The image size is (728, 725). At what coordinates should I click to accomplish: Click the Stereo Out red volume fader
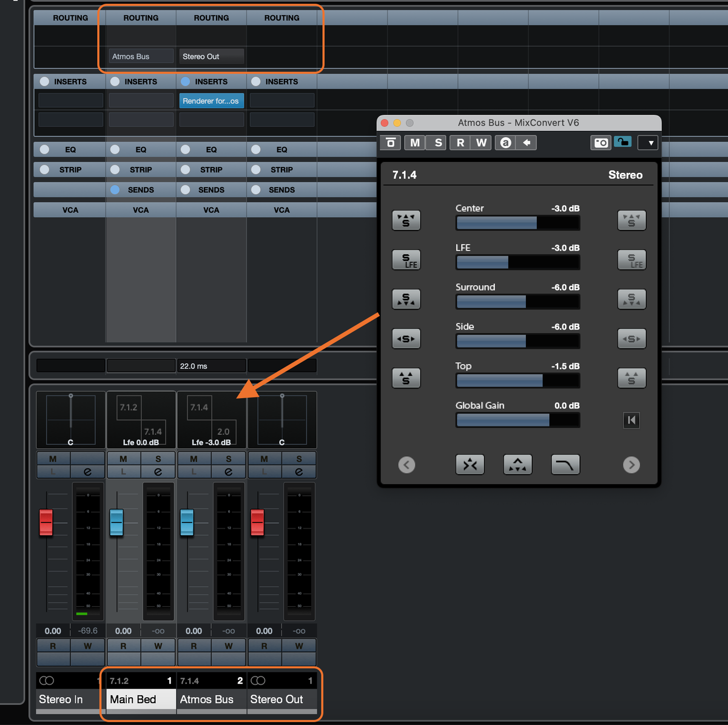tap(257, 522)
